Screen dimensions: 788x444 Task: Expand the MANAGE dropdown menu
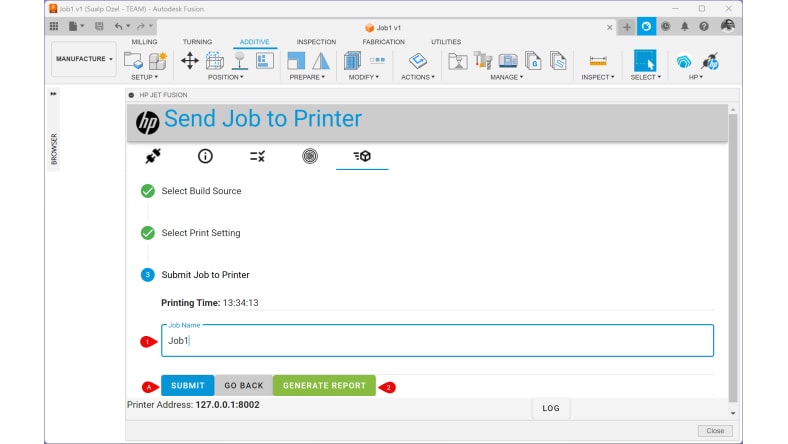coord(508,77)
